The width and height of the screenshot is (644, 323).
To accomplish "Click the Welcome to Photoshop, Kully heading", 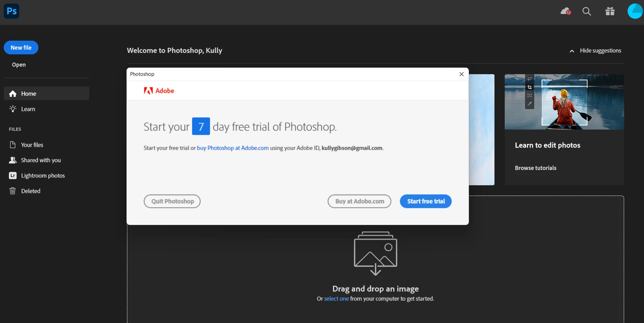I will click(175, 51).
